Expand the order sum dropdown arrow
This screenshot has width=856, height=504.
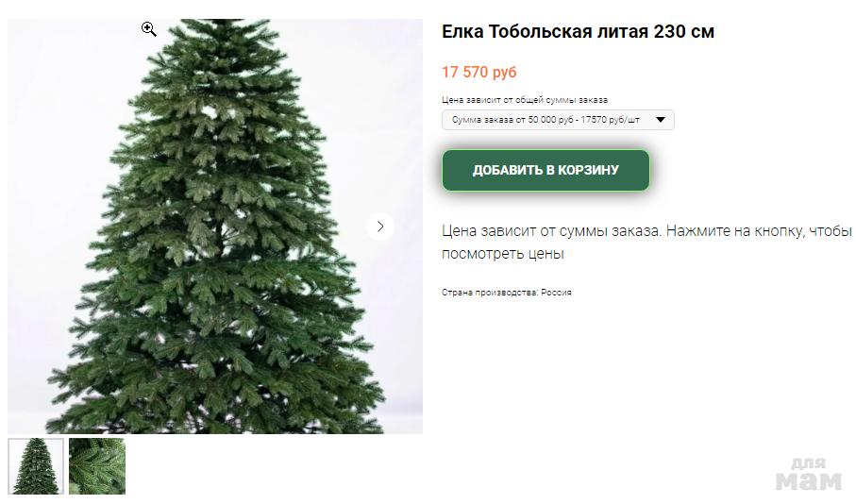660,120
